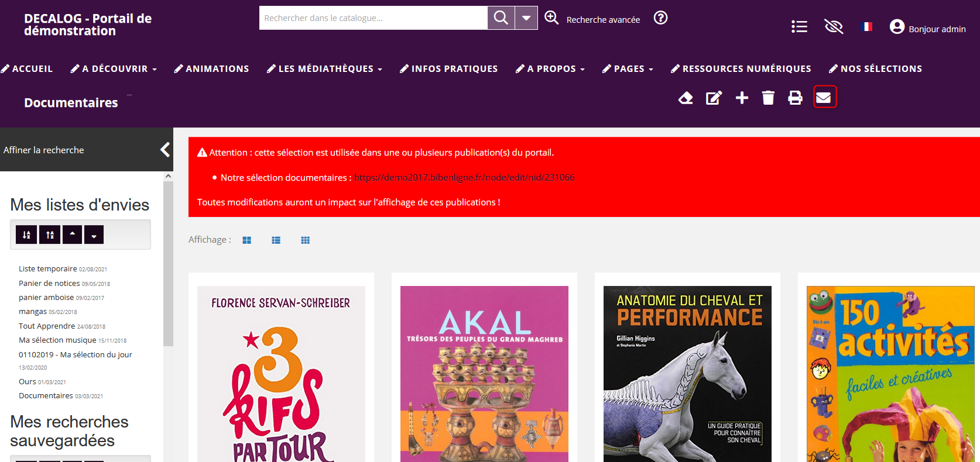Open Recherche avancée link
Image resolution: width=980 pixels, height=462 pixels.
603,19
